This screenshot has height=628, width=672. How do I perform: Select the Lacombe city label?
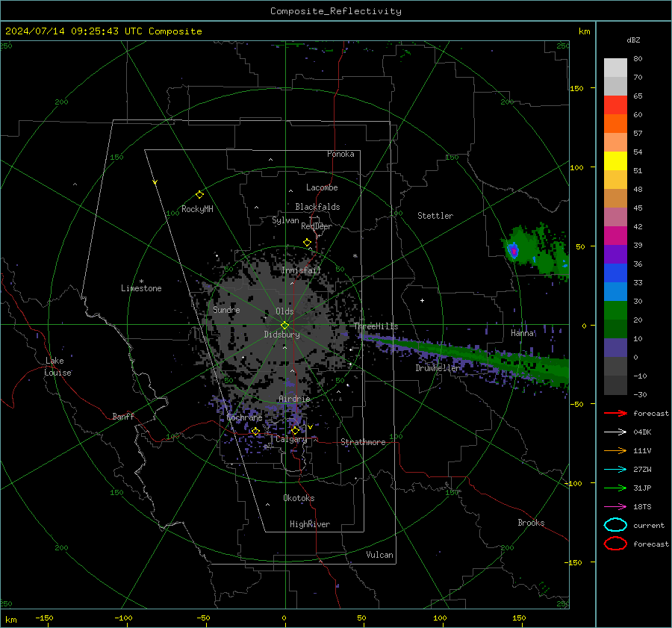pyautogui.click(x=322, y=187)
